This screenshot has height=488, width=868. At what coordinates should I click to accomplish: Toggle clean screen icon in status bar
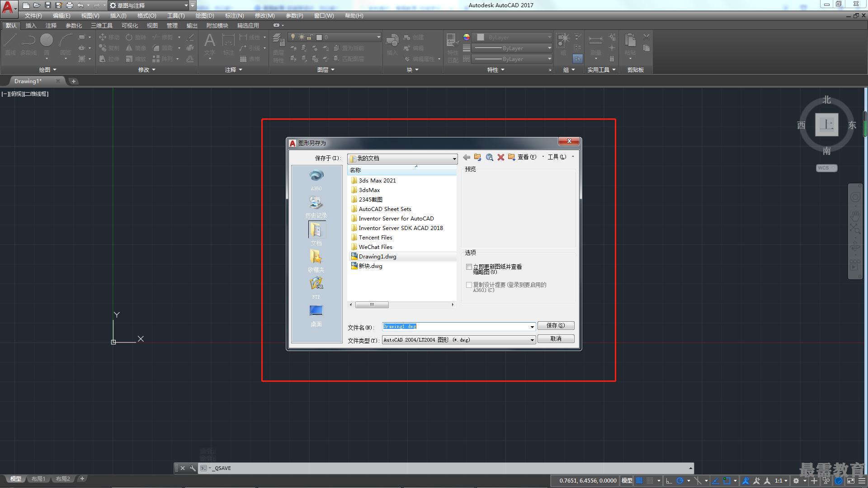(851, 481)
